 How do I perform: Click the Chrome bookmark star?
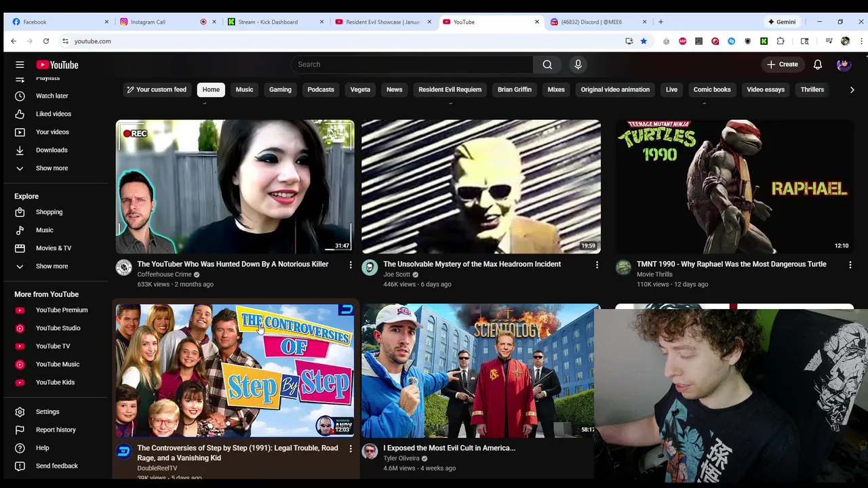[644, 41]
